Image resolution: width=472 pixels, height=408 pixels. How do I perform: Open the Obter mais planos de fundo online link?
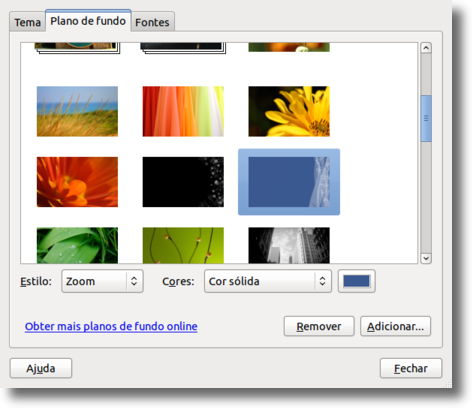click(111, 326)
